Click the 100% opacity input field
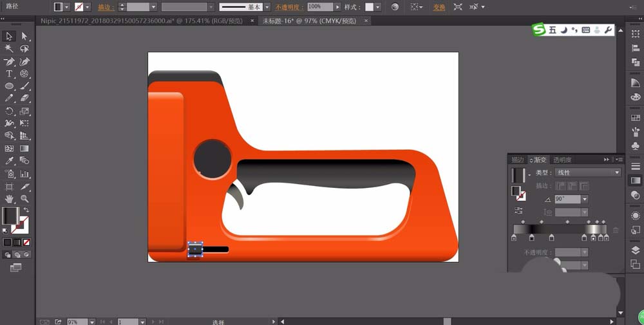This screenshot has width=644, height=325. pos(320,7)
